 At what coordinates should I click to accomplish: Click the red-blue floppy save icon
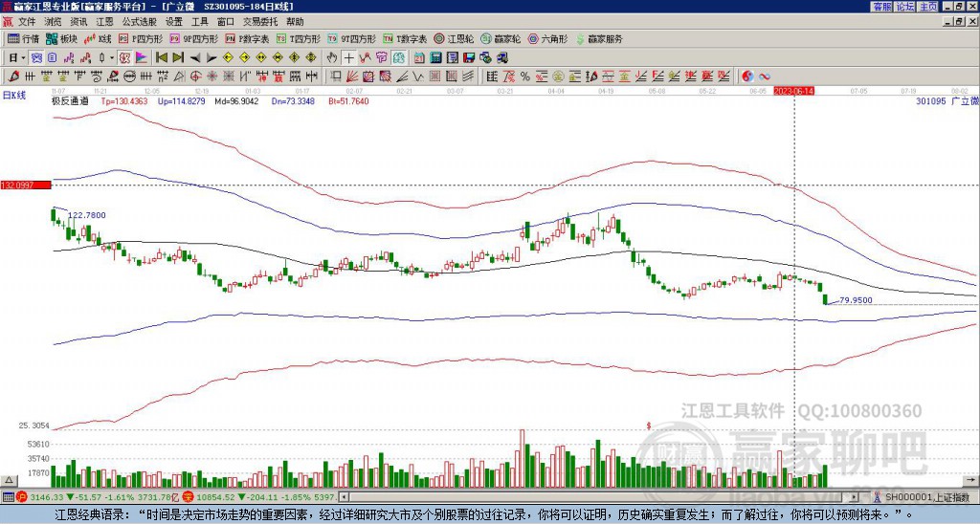[469, 58]
